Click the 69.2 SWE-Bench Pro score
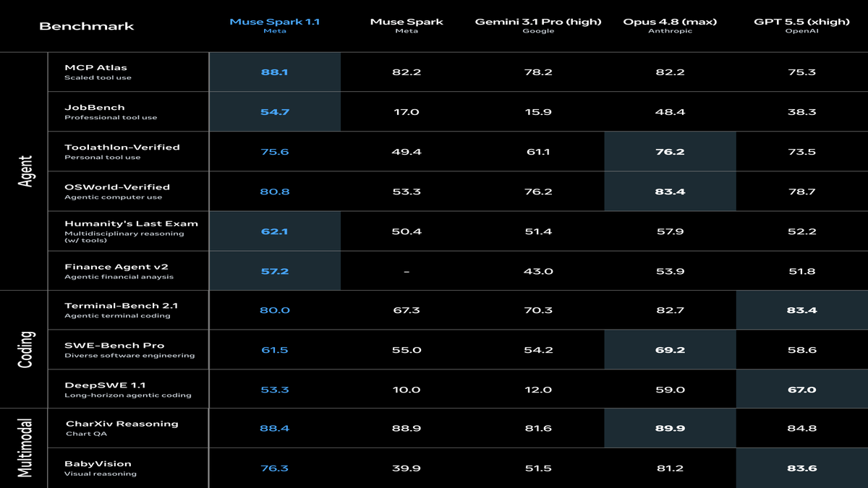This screenshot has width=868, height=488. (670, 350)
